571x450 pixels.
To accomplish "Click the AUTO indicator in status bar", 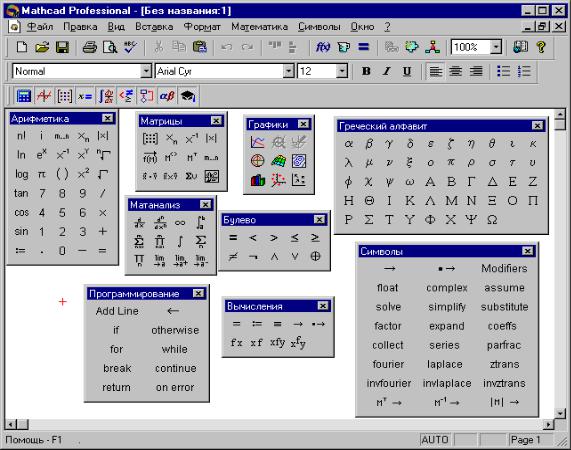I will coord(434,440).
